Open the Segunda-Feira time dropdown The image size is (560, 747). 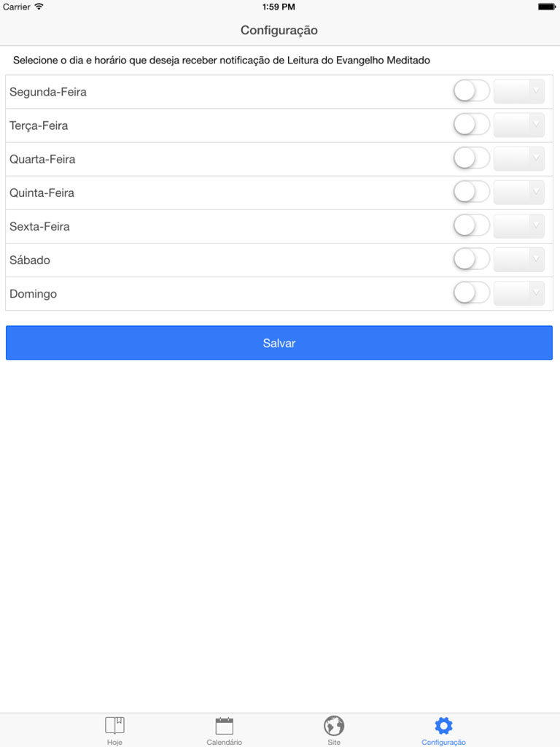coord(519,91)
